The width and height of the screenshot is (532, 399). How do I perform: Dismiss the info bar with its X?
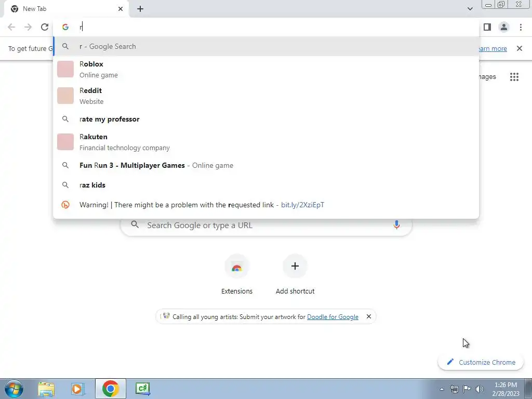(520, 48)
